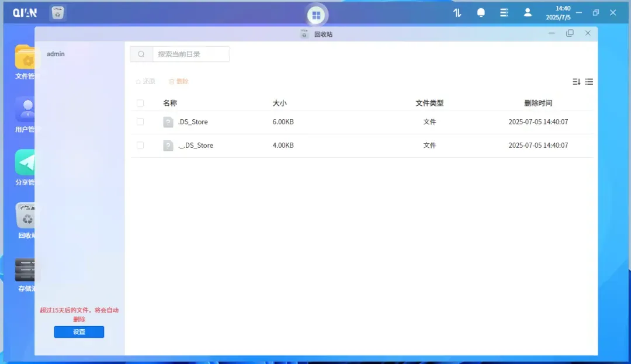631x364 pixels.
Task: Maximize the 回收站 window
Action: click(x=570, y=33)
